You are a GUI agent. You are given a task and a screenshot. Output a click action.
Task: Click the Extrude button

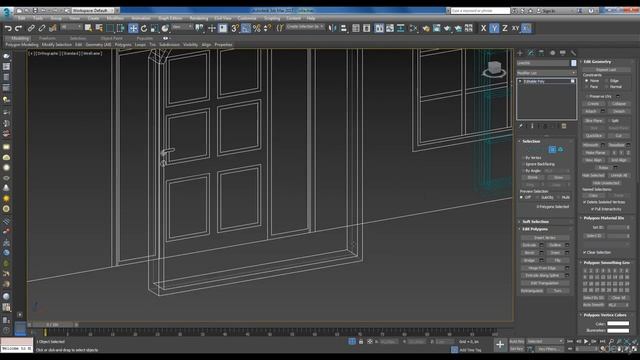point(529,245)
